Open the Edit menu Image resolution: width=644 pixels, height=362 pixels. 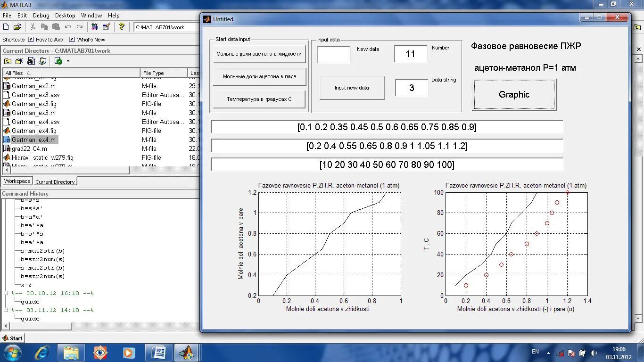click(x=22, y=16)
